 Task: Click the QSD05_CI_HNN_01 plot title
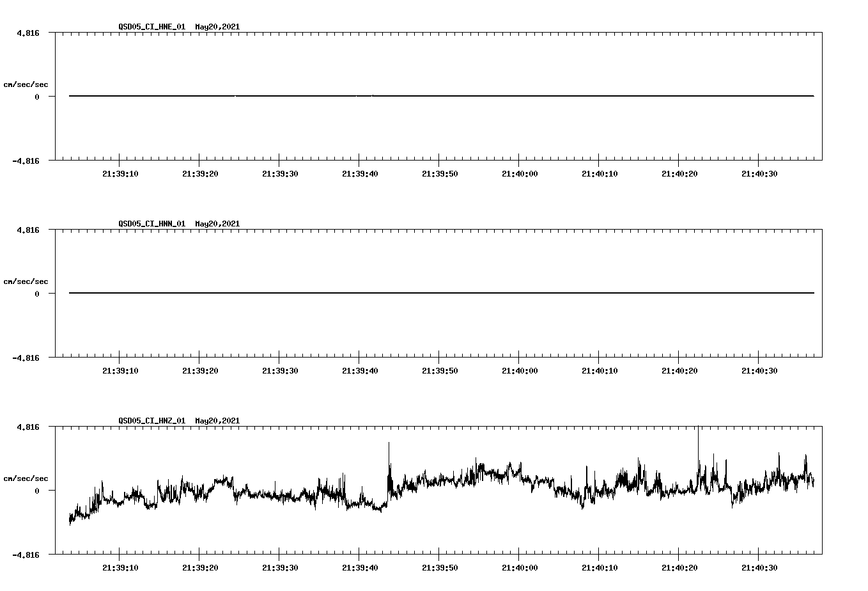(x=179, y=224)
